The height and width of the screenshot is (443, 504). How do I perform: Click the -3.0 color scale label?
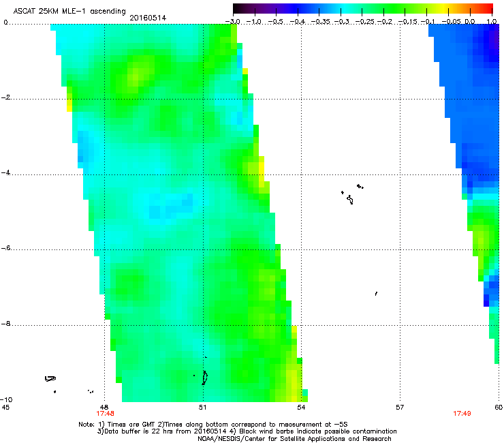[233, 22]
